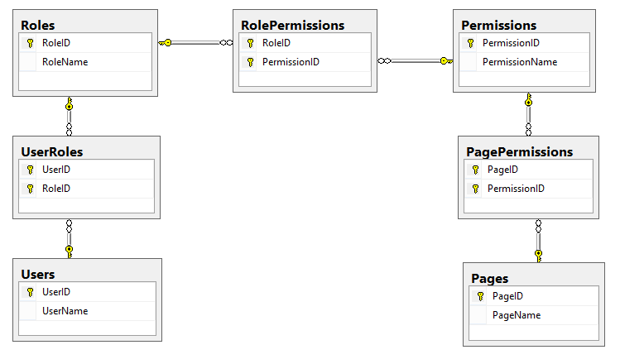The width and height of the screenshot is (620, 364).
Task: Click the key icon beside Roles RoleID
Action: pyautogui.click(x=30, y=42)
